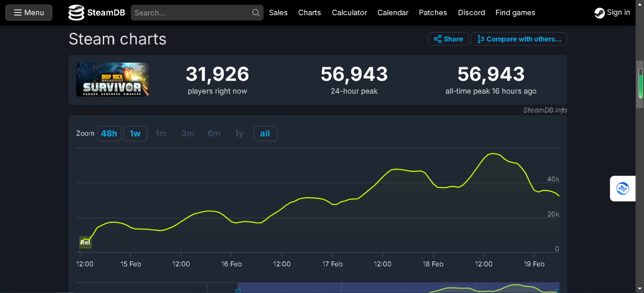Click the highlighted navigator range area
Screen dimensions: 644x293
point(398,287)
